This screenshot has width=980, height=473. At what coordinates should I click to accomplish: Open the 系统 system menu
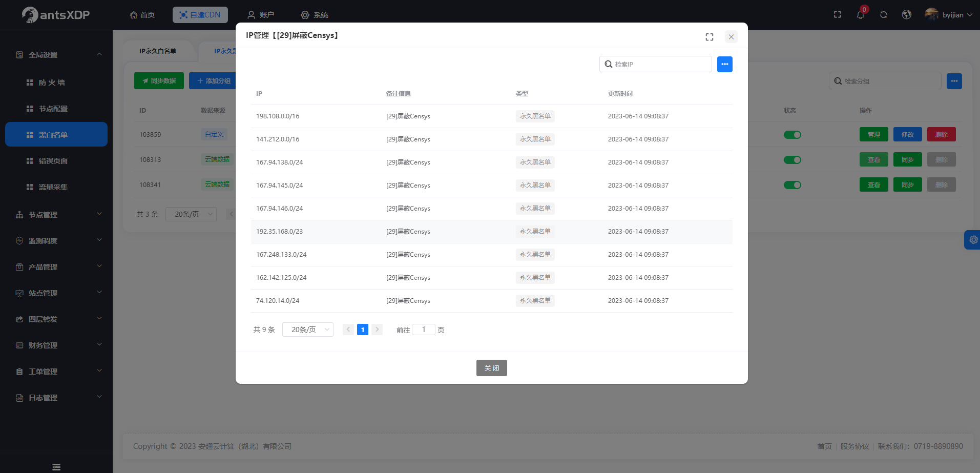pos(315,15)
